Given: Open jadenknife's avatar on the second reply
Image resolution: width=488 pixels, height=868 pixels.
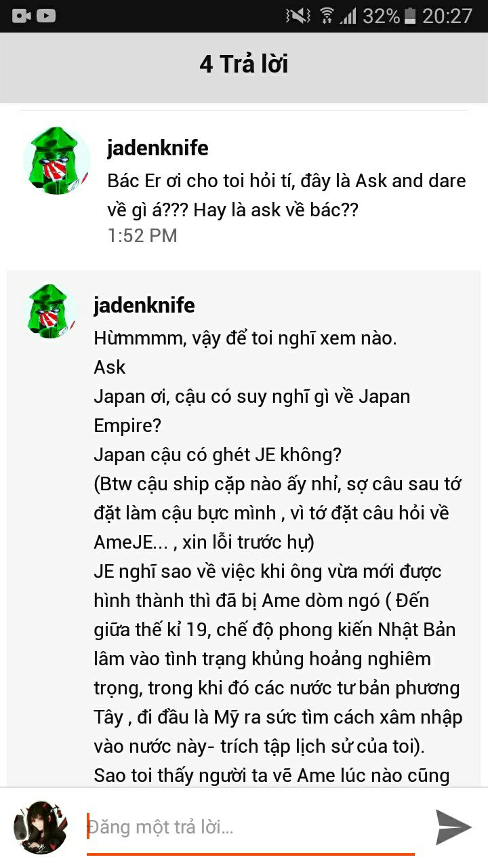Looking at the screenshot, I should tap(49, 311).
